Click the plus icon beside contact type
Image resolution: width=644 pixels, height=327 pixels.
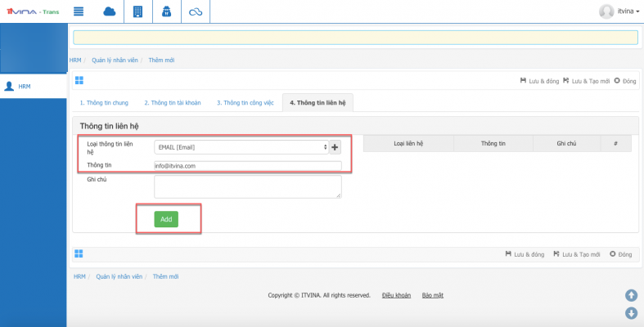coord(335,147)
